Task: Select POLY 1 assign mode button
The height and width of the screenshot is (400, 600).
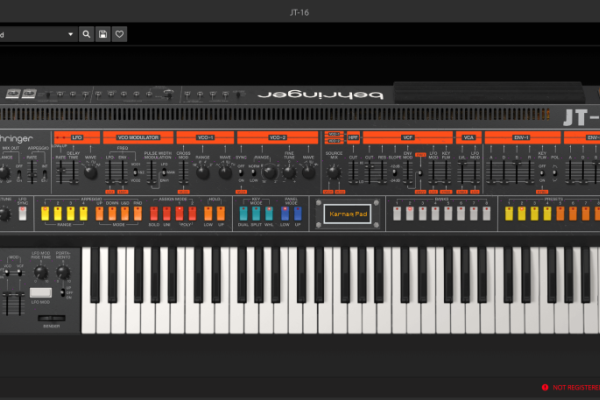Action: [x=179, y=214]
